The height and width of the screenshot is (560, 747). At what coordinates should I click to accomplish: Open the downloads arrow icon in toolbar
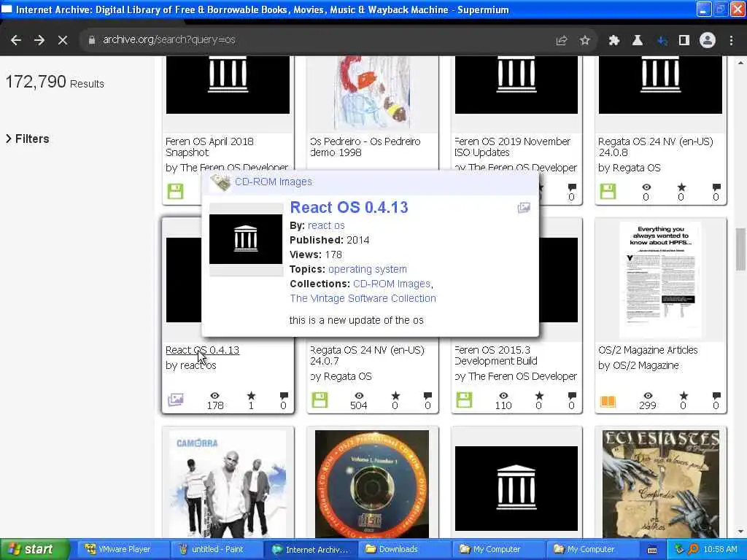click(x=662, y=41)
